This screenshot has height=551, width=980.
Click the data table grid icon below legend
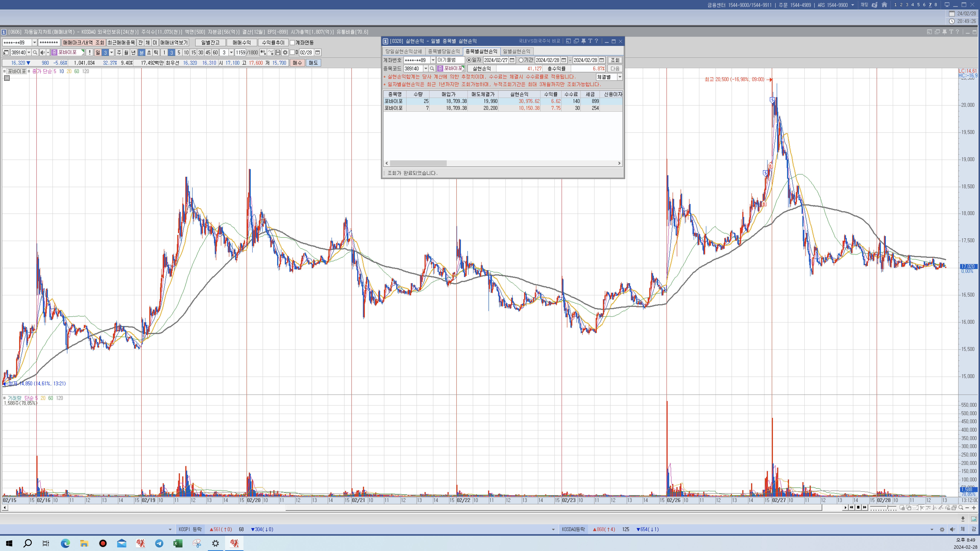pos(7,78)
